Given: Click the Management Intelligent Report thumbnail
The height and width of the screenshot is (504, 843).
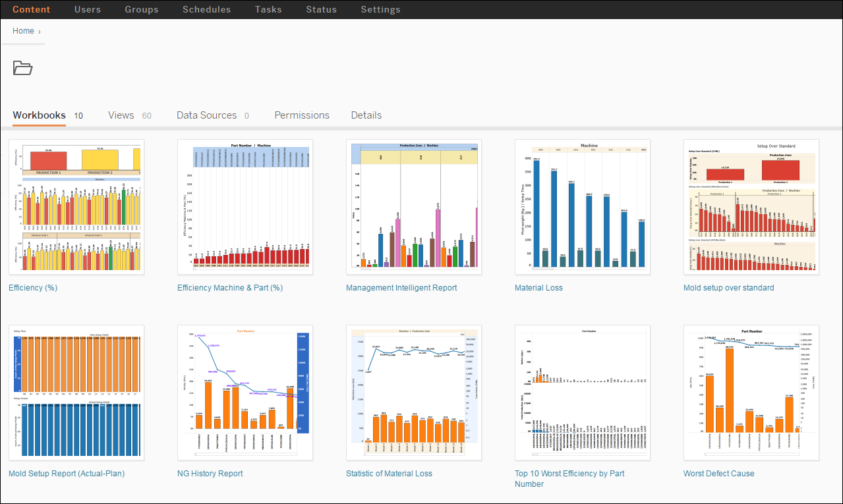Looking at the screenshot, I should tap(414, 207).
